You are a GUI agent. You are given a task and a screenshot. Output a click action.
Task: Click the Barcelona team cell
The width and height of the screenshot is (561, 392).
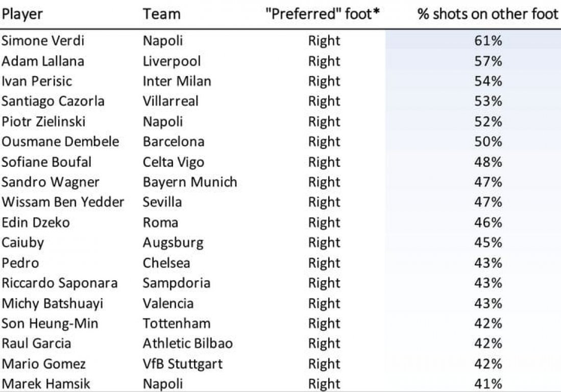(174, 141)
